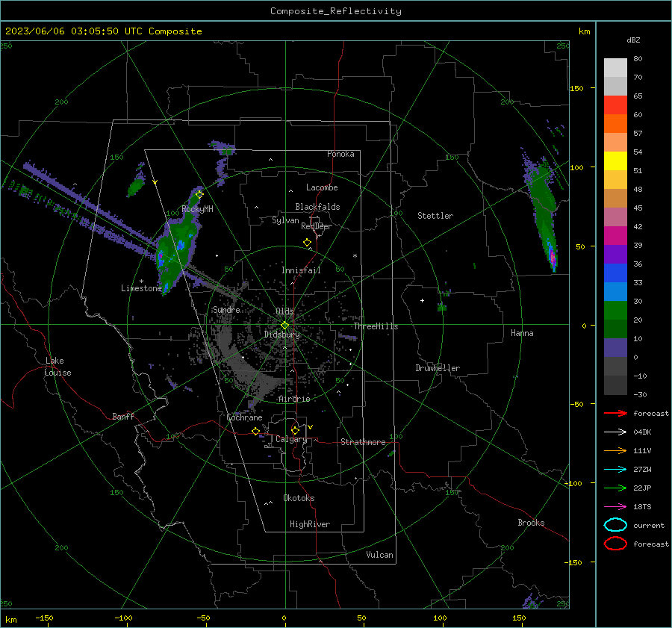Click the green 22JP arrow icon

[615, 488]
